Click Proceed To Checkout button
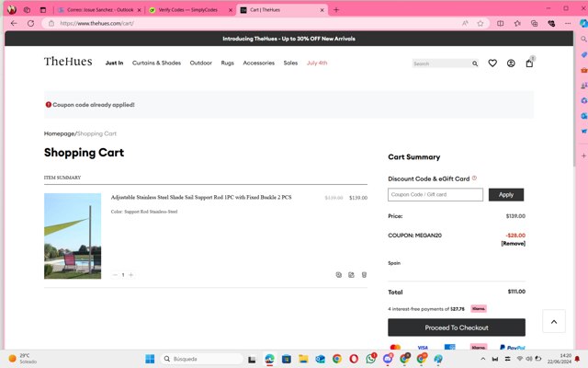588x368 pixels. [x=457, y=328]
